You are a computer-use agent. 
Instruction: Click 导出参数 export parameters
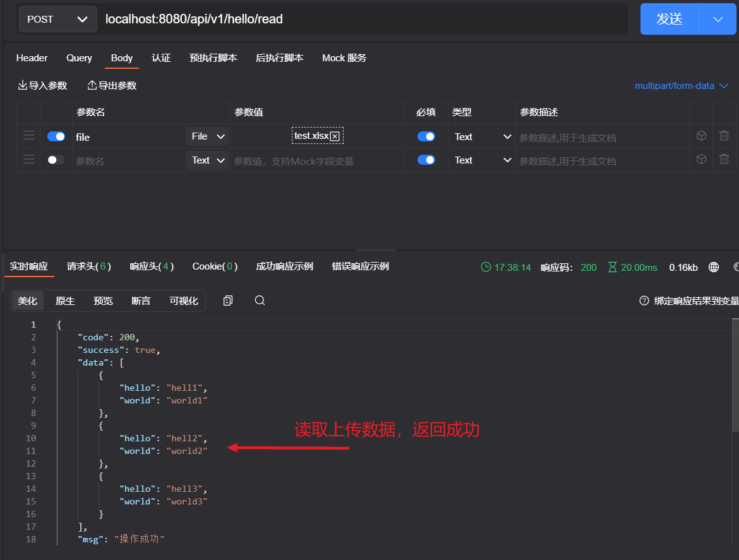(112, 85)
